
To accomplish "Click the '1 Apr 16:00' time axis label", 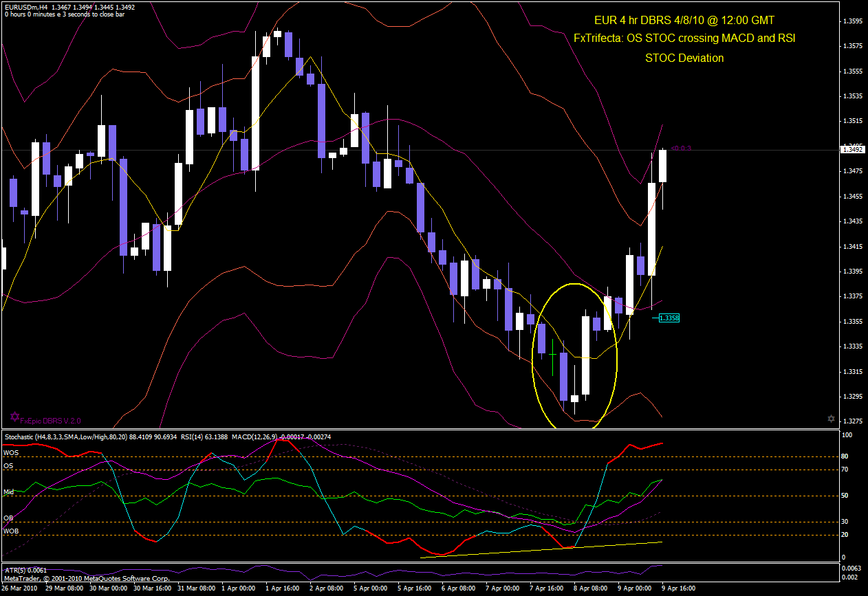I will point(281,589).
